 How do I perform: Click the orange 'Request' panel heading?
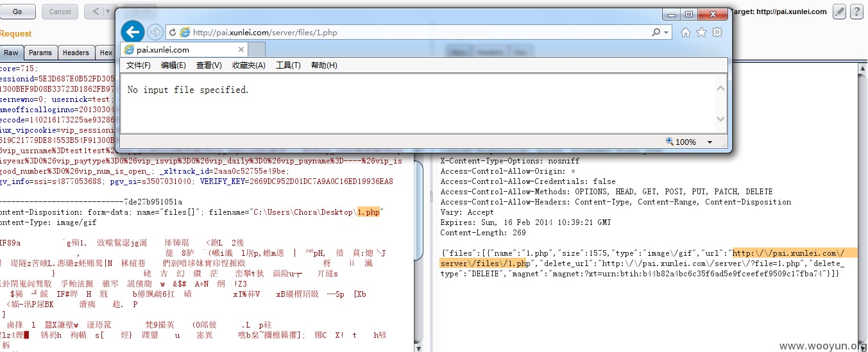point(15,34)
